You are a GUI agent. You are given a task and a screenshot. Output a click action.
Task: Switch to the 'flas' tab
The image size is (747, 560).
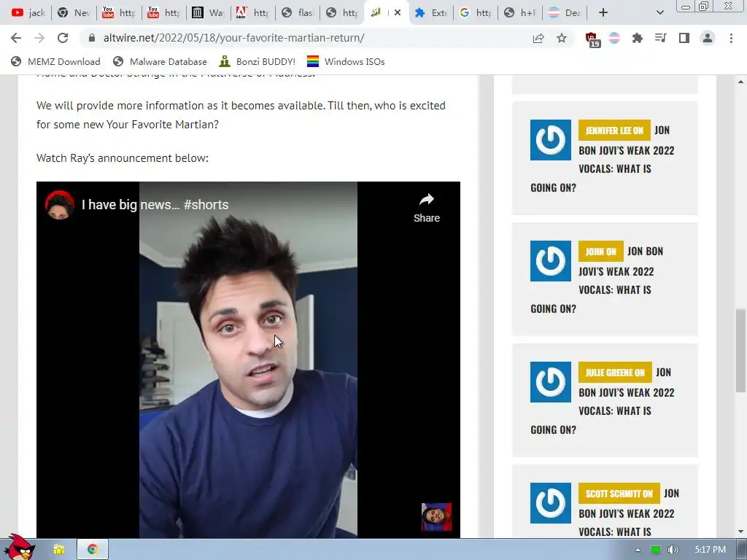point(298,13)
